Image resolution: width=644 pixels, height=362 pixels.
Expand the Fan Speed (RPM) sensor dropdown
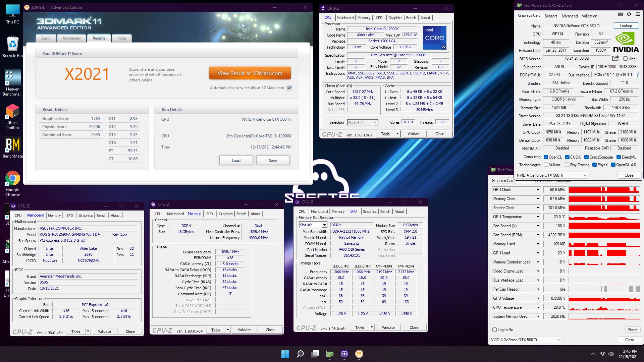click(x=538, y=235)
